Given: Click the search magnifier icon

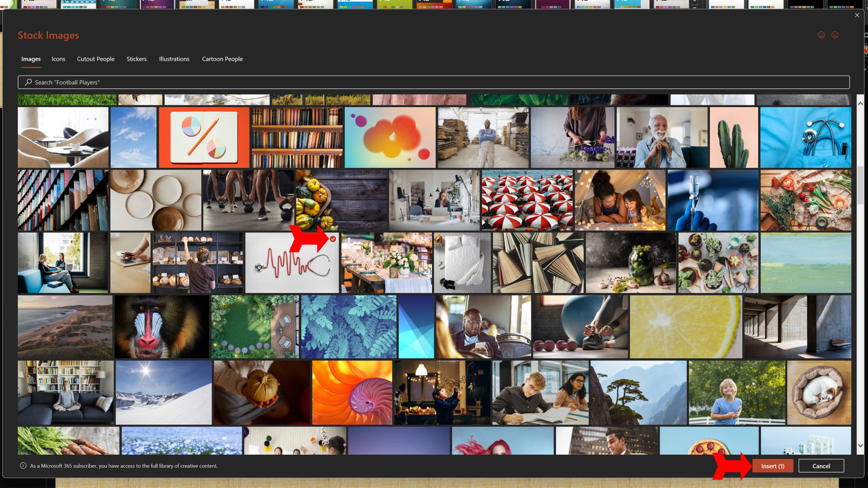Looking at the screenshot, I should (x=28, y=82).
